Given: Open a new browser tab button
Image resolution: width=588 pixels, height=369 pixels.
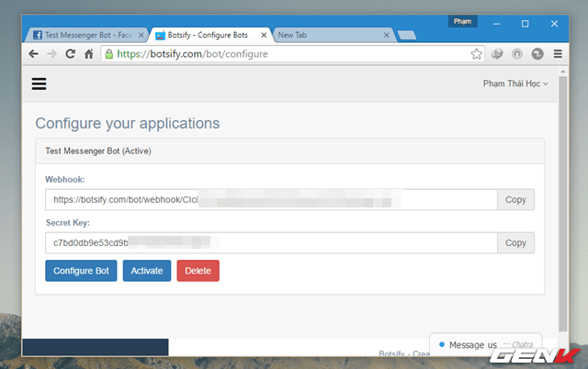Looking at the screenshot, I should (x=407, y=35).
